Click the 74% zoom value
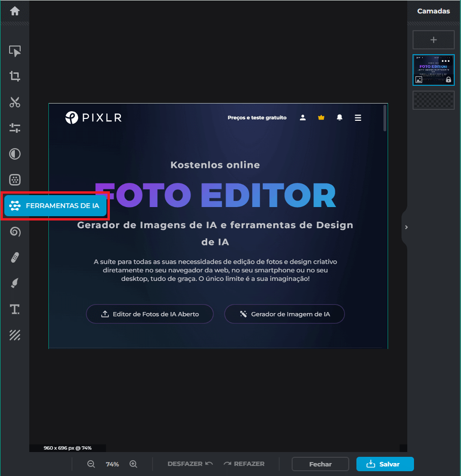Image resolution: width=461 pixels, height=476 pixels. coord(112,464)
